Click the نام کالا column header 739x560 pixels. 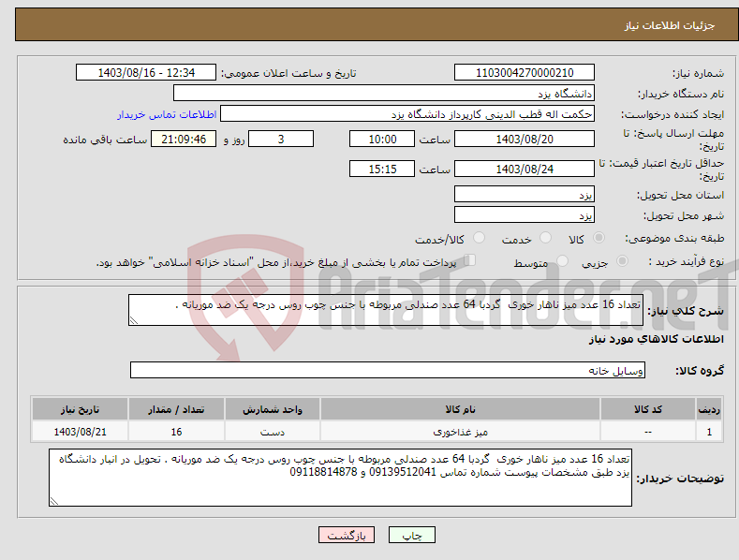click(x=460, y=409)
